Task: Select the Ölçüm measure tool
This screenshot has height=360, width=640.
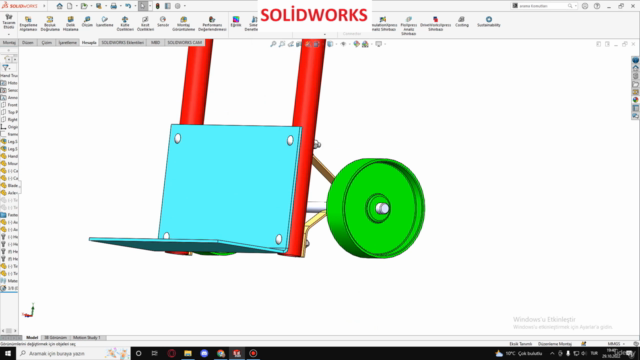Action: pyautogui.click(x=87, y=22)
